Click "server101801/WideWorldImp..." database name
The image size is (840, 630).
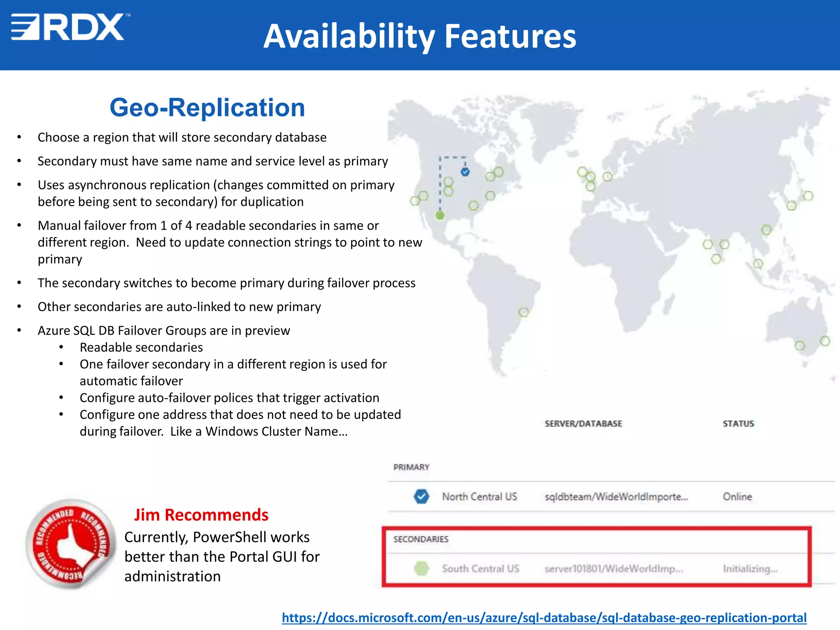click(x=614, y=569)
